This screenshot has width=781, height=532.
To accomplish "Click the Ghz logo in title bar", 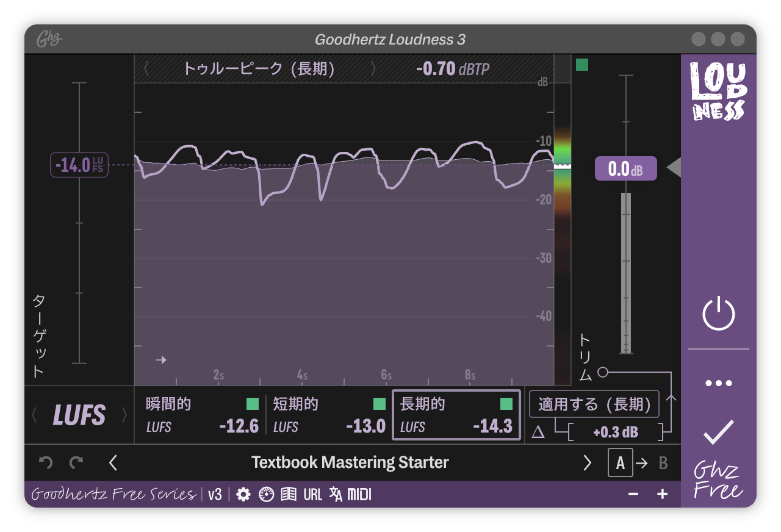I will [x=49, y=40].
